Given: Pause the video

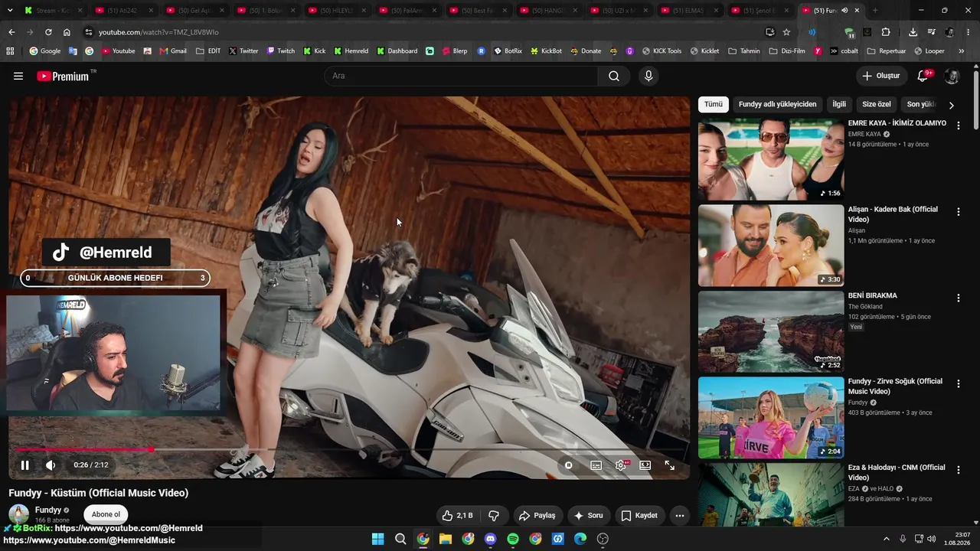Looking at the screenshot, I should [24, 465].
